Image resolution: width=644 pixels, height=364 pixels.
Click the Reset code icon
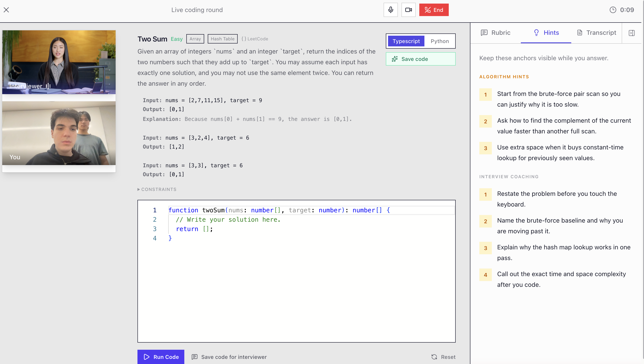pyautogui.click(x=434, y=357)
